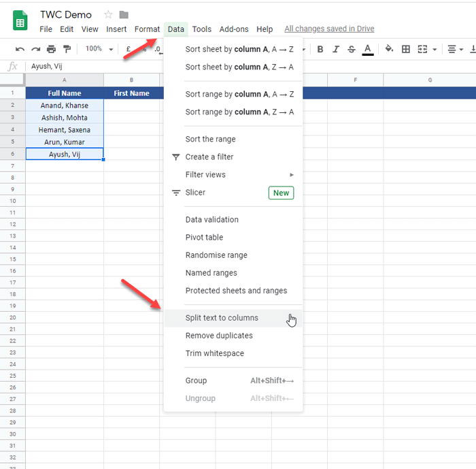
Task: Choose Sort range by column A, A to Z
Action: [x=233, y=94]
